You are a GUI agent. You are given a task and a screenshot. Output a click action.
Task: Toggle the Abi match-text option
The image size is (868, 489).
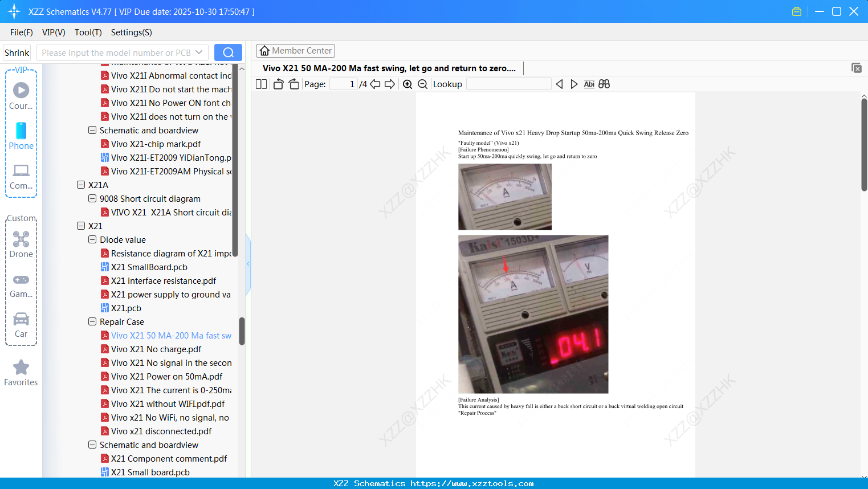(x=589, y=84)
